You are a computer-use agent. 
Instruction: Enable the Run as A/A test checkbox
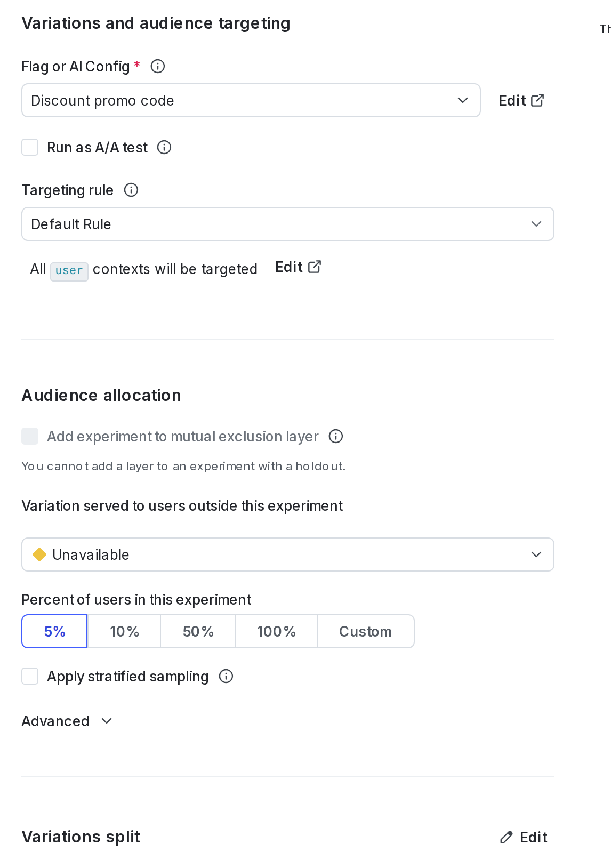coord(30,148)
